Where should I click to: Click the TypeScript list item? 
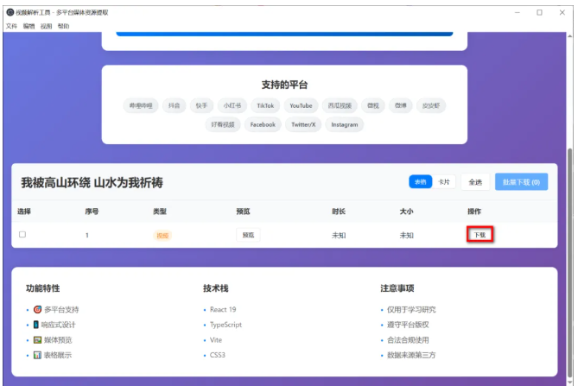(226, 325)
